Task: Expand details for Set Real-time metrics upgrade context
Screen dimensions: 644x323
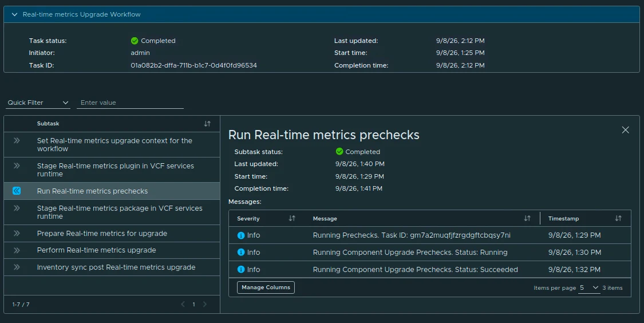Action: (x=17, y=140)
